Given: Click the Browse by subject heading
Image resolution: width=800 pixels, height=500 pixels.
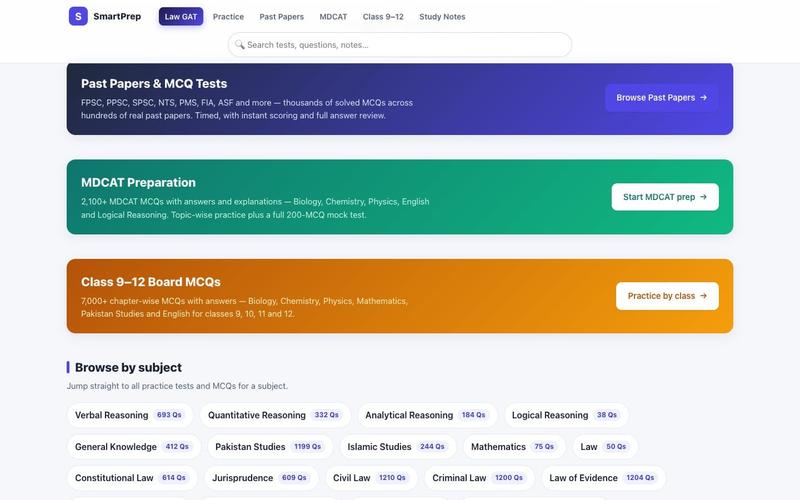Looking at the screenshot, I should [x=128, y=367].
